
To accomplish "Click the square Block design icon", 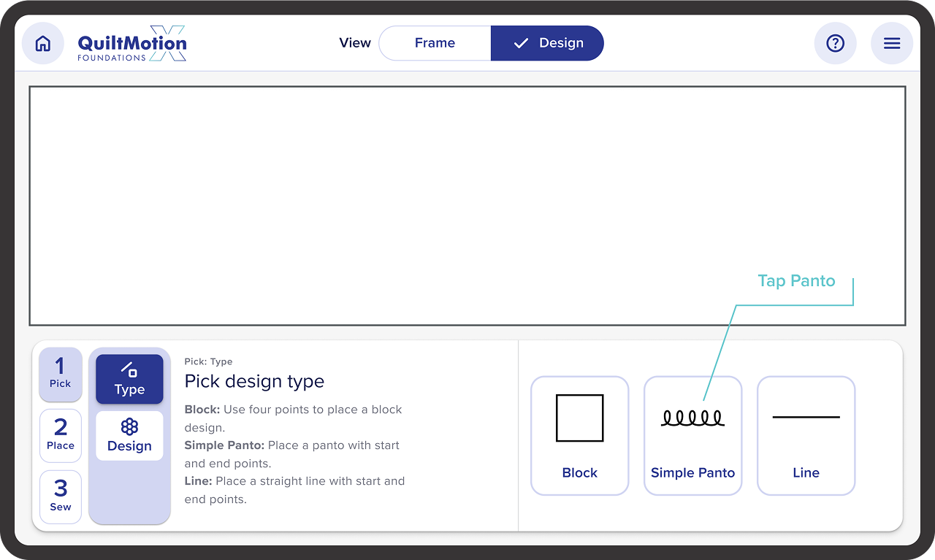I will point(579,418).
